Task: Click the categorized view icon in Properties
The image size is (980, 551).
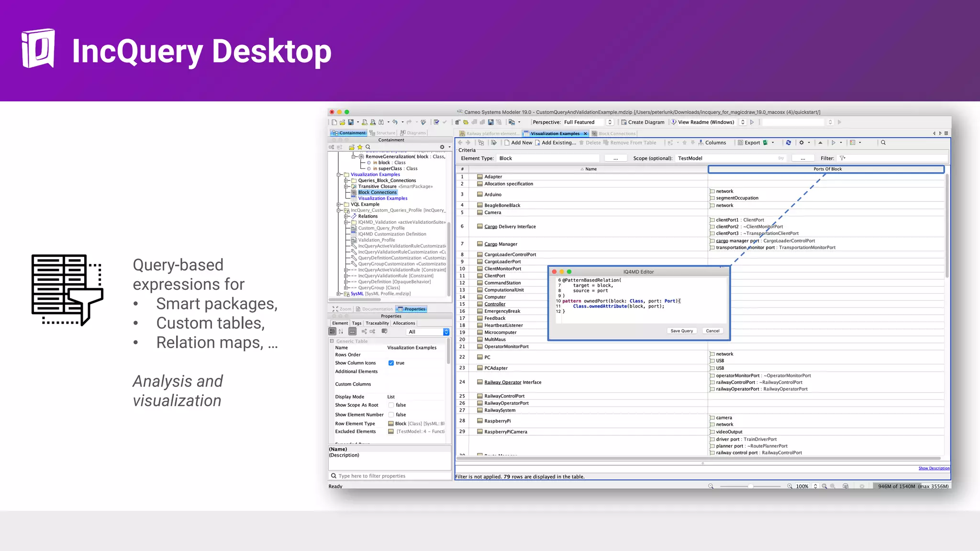Action: coord(332,331)
